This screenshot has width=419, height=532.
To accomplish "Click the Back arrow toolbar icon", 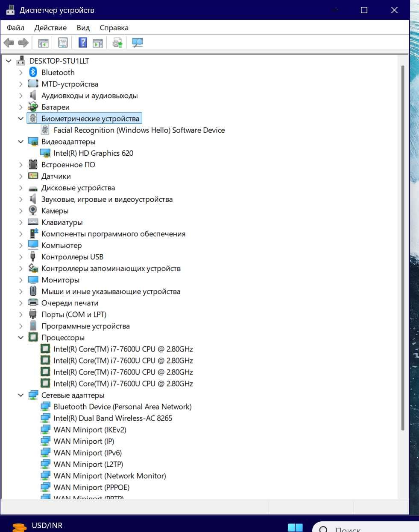I will pos(9,43).
